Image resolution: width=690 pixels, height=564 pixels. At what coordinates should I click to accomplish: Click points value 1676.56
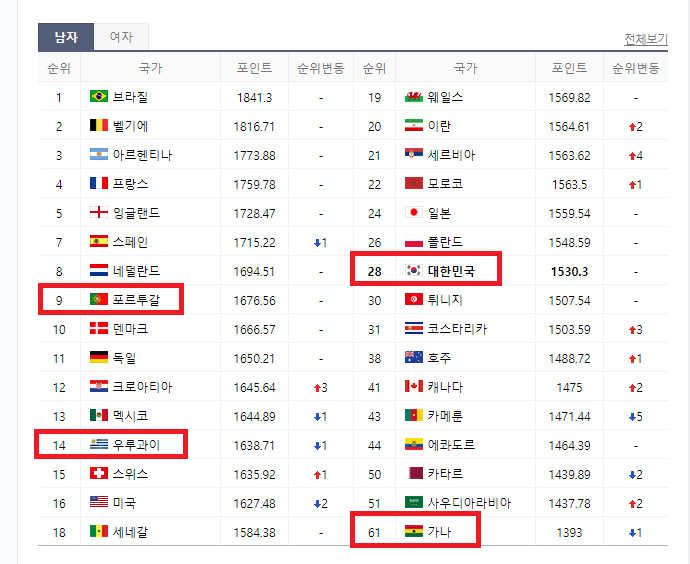click(254, 300)
